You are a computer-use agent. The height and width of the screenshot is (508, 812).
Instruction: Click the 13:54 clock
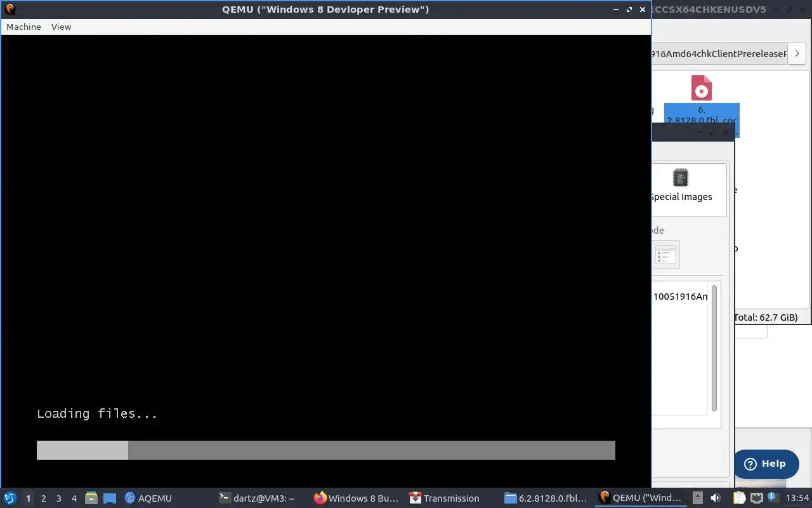797,498
